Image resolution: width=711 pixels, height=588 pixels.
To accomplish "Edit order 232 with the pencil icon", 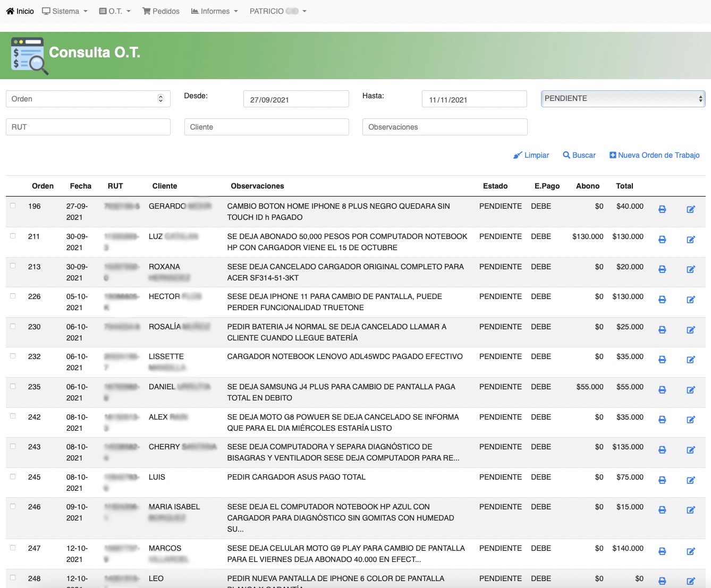I will 691,360.
